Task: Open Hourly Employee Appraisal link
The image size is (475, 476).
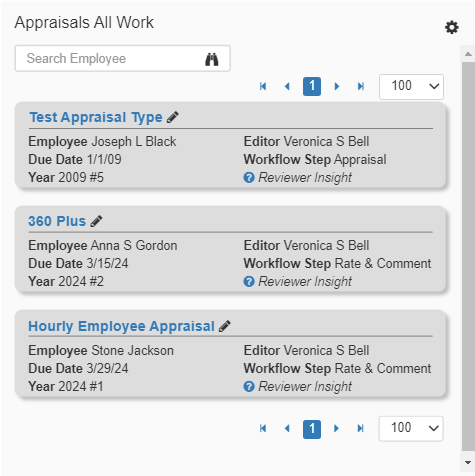Action: pyautogui.click(x=121, y=326)
